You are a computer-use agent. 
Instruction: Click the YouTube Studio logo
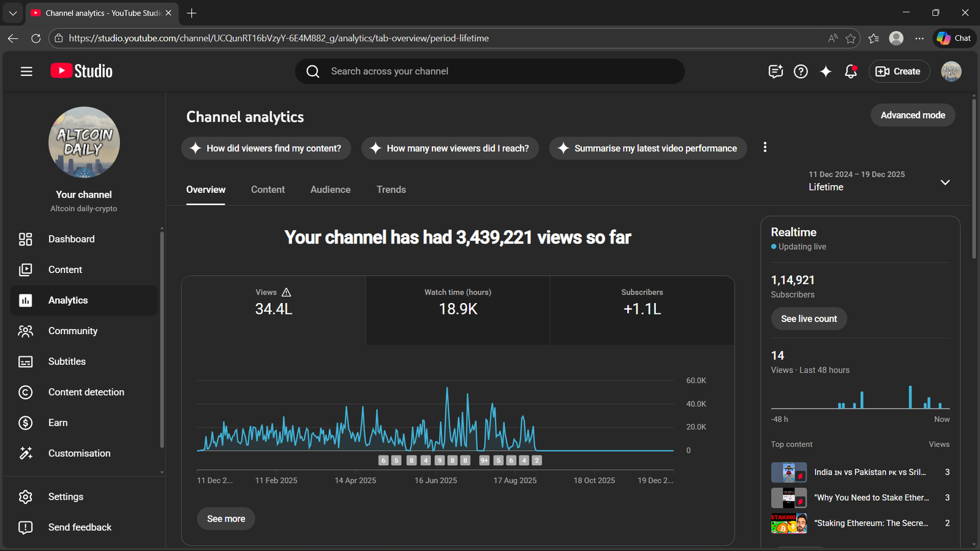click(81, 71)
